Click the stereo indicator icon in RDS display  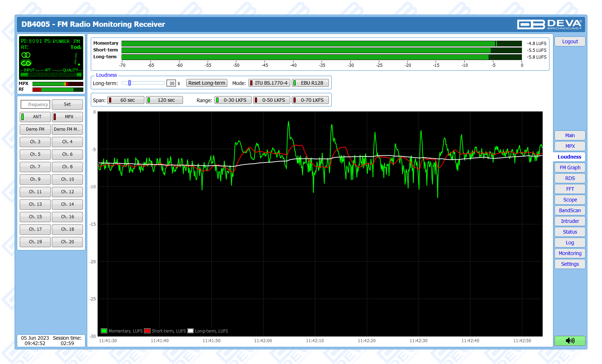26,55
